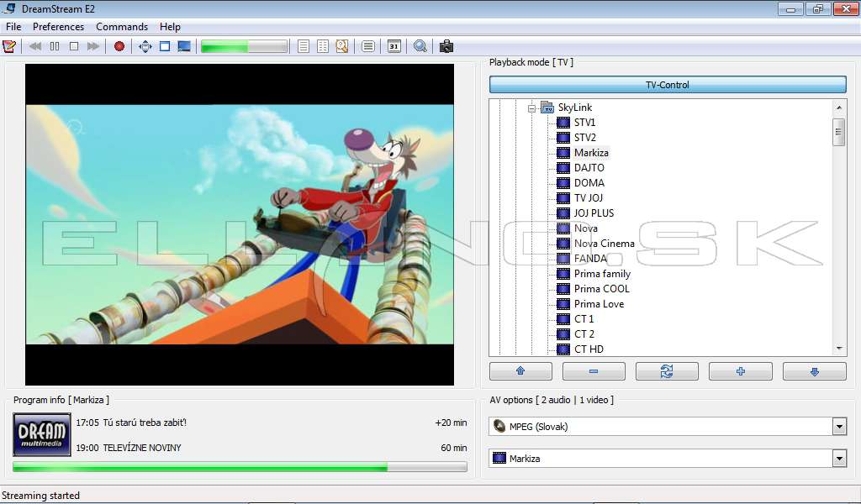
Task: Select CT 2 channel
Action: [584, 334]
